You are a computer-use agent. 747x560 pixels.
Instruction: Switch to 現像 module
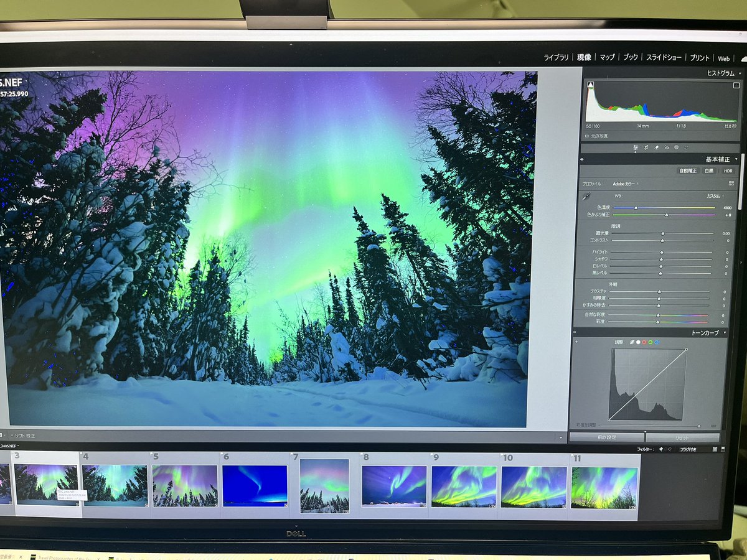tap(584, 57)
